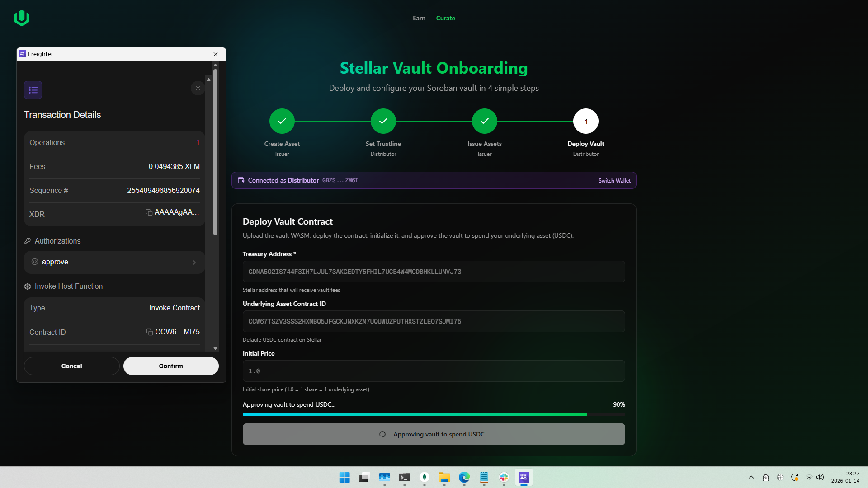Viewport: 868px width, 488px height.
Task: Cancel the Freighter transaction
Action: [71, 366]
